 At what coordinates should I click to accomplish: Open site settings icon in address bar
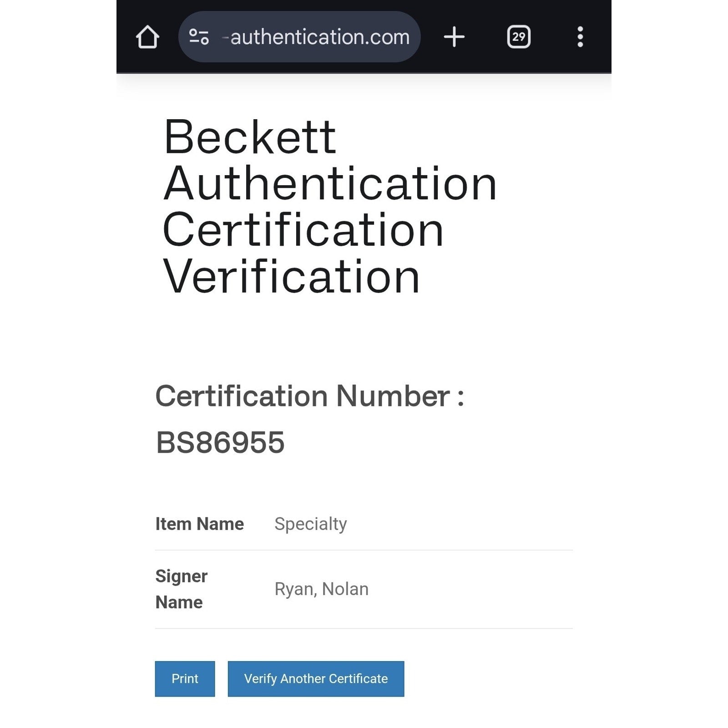pos(199,37)
